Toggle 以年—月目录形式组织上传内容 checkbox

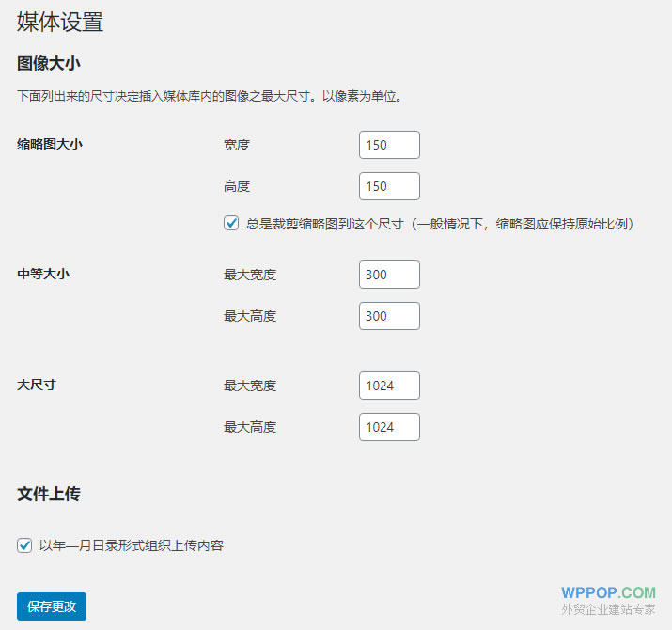24,545
